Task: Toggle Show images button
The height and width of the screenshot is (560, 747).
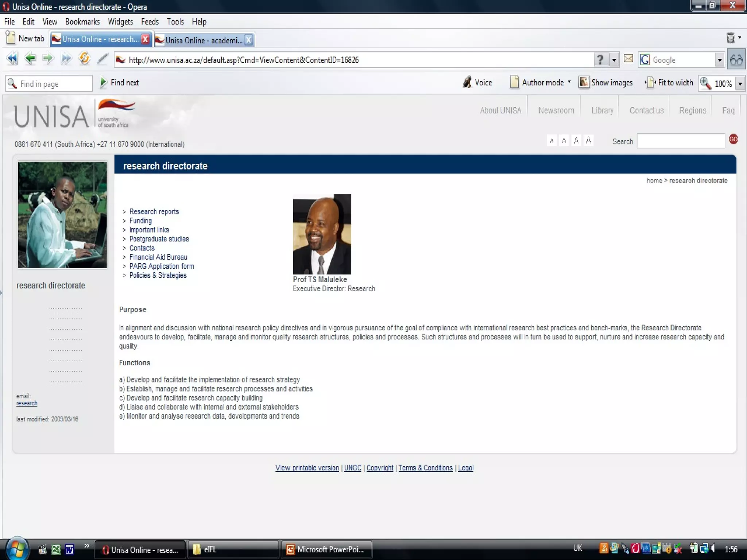Action: pyautogui.click(x=606, y=83)
